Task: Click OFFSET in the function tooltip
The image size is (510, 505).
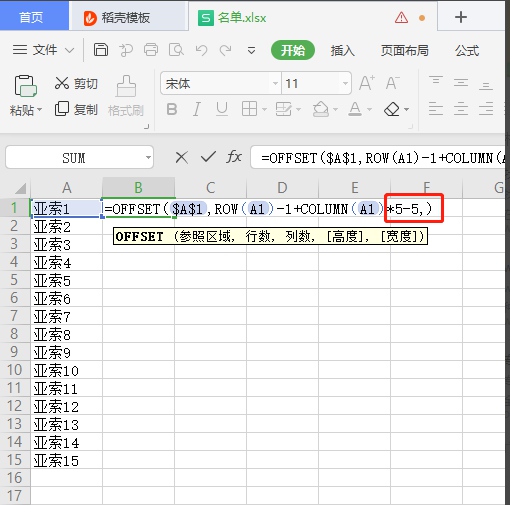Action: point(139,236)
